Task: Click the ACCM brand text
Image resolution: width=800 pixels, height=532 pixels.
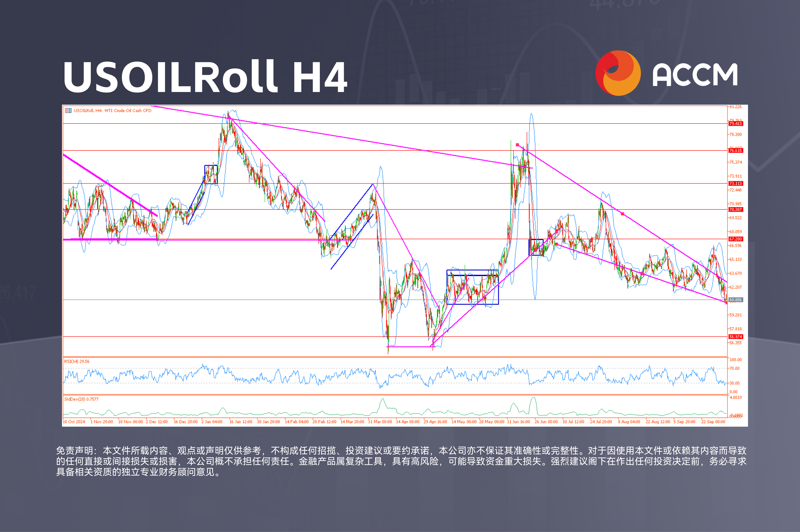Action: coord(695,75)
